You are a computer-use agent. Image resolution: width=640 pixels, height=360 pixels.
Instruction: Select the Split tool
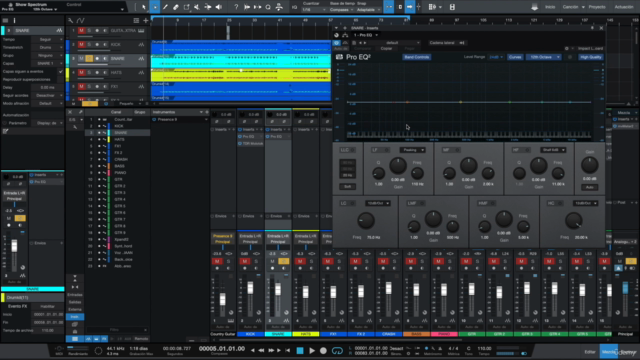pos(187,7)
